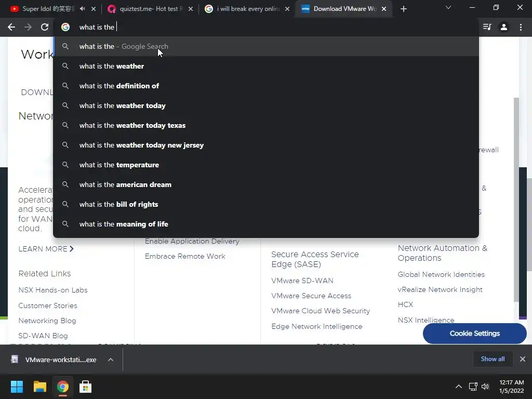Select 'what is the temperature' suggestion
Screen dimensions: 532x399
[x=266, y=165]
